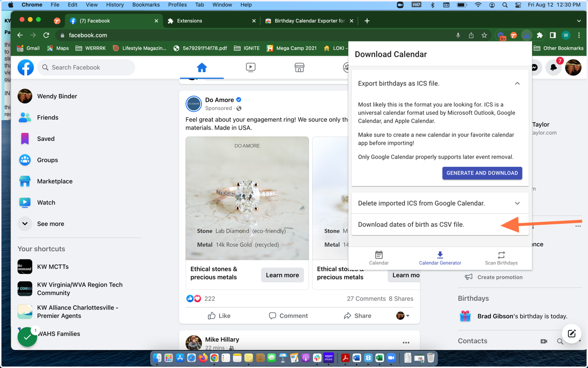Click the first Learn more button in the ad
Image resolution: width=588 pixels, height=368 pixels.
(282, 275)
